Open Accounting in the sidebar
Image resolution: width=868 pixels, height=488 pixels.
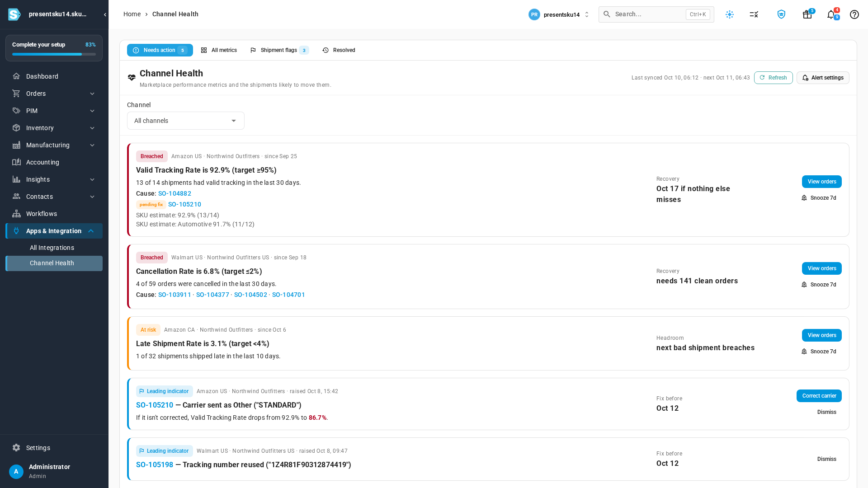click(x=54, y=162)
